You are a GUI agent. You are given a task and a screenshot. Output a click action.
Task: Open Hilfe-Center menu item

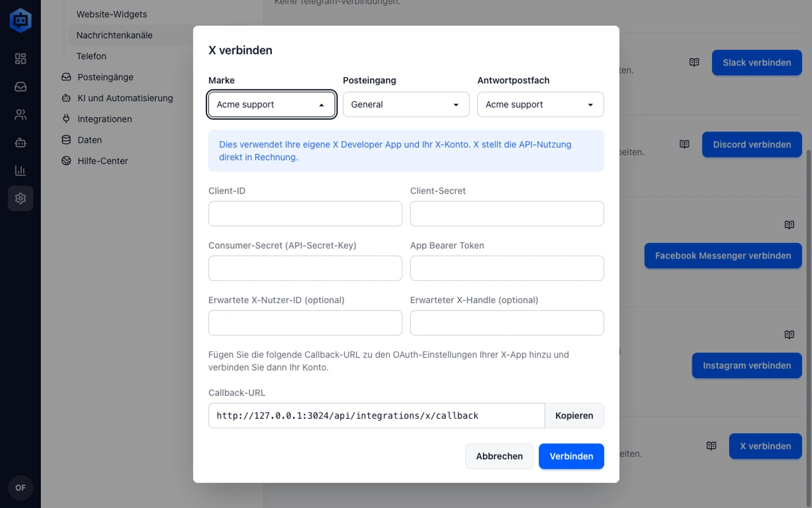tap(103, 161)
